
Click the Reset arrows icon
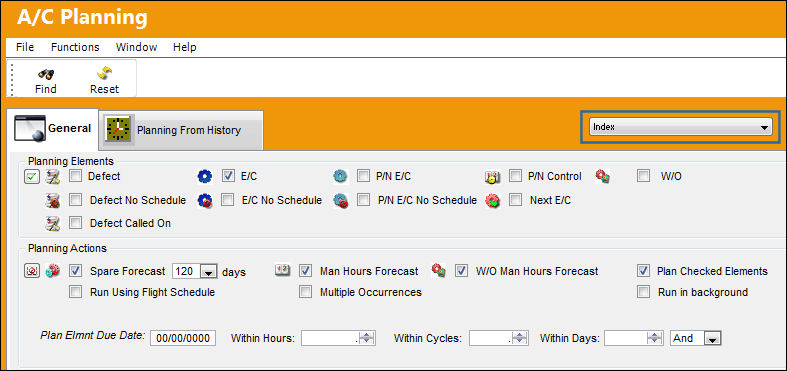pyautogui.click(x=104, y=73)
